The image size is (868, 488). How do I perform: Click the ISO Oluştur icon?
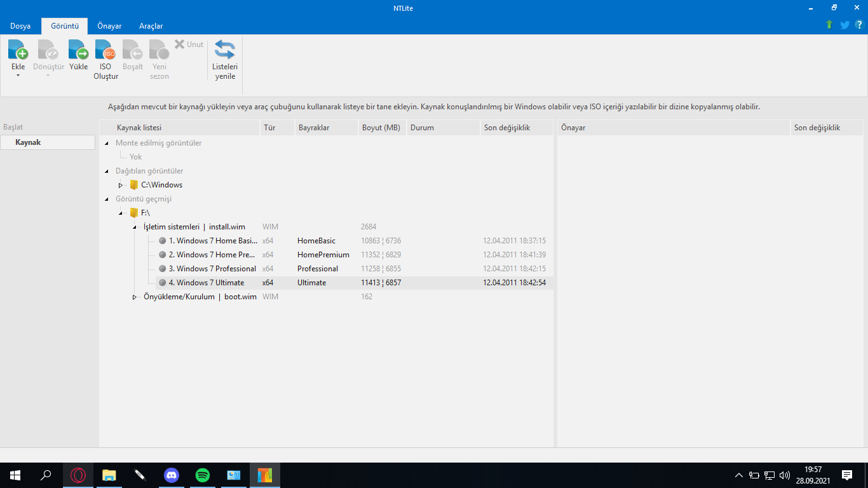(105, 50)
